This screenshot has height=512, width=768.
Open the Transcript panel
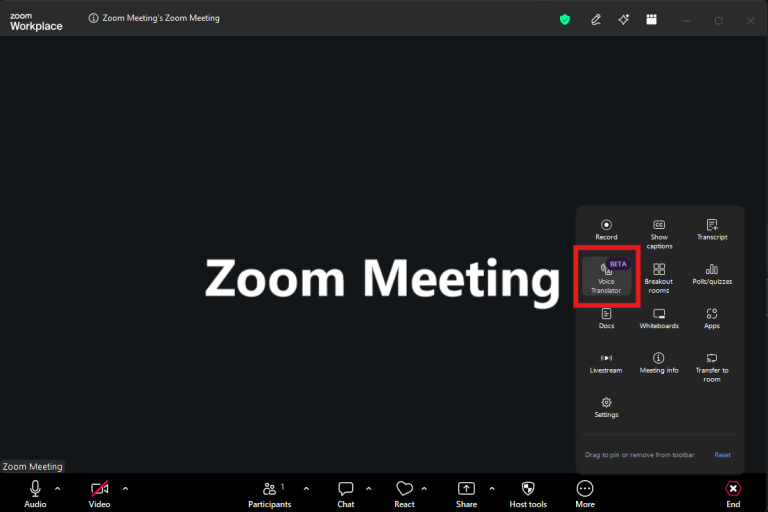(x=712, y=230)
